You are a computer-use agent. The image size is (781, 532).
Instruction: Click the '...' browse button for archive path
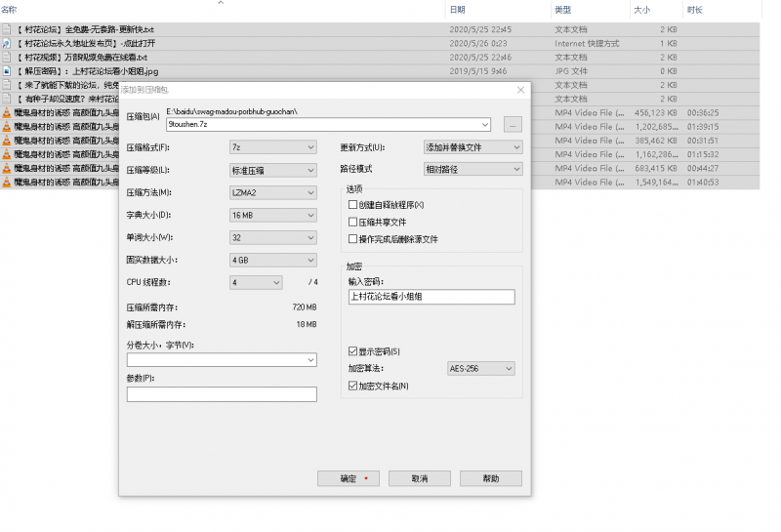(513, 125)
